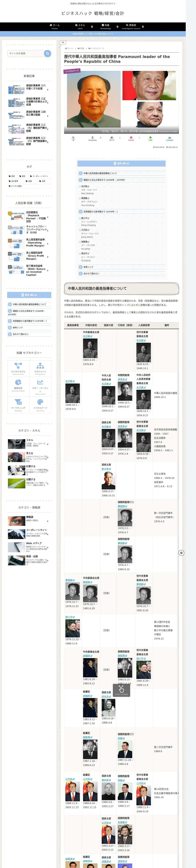Share article on LinkedIn icon
196x868 pixels.
(170, 138)
